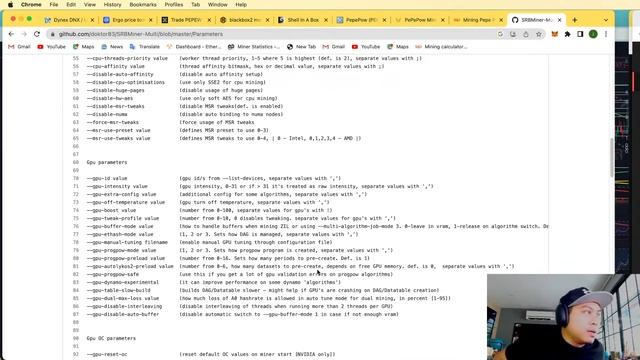Viewport: 640px width, 360px height.
Task: Open the first YouTube bookmark
Action: tap(51, 47)
